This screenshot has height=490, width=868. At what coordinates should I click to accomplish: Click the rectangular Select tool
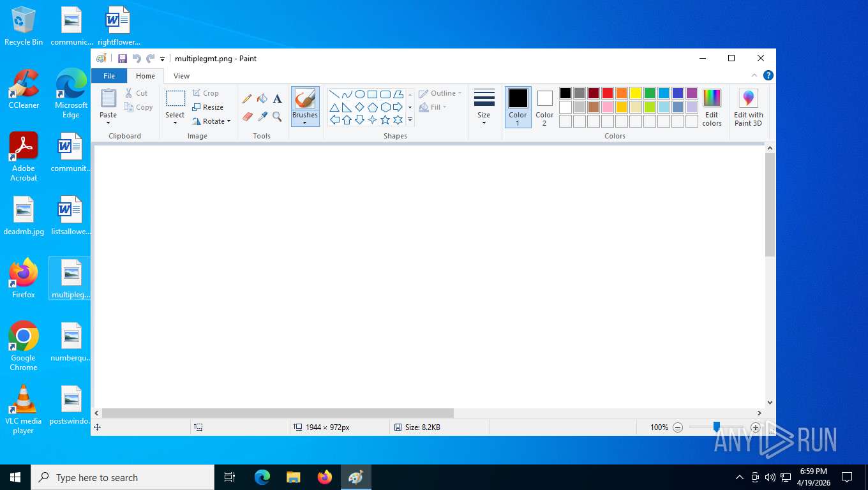(x=175, y=98)
